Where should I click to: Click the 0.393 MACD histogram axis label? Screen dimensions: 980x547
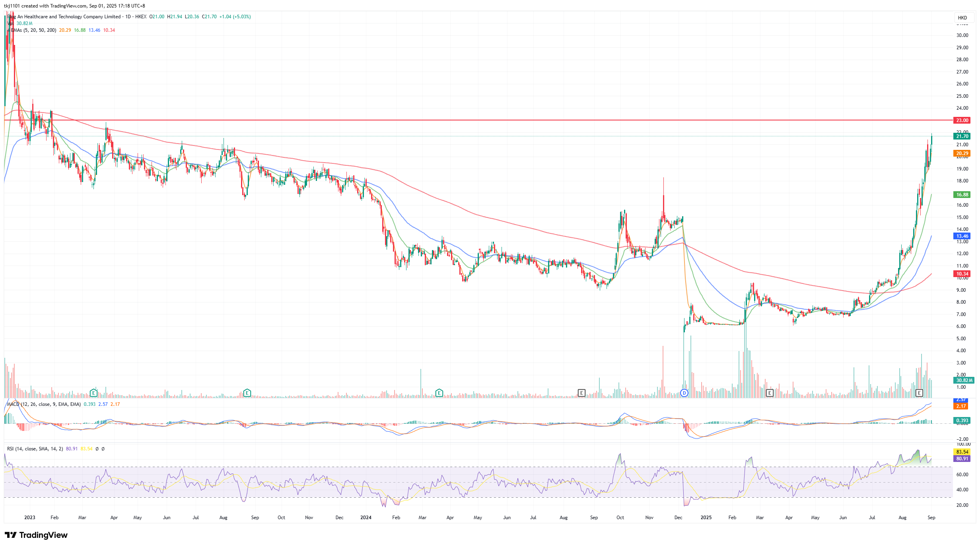coord(962,421)
